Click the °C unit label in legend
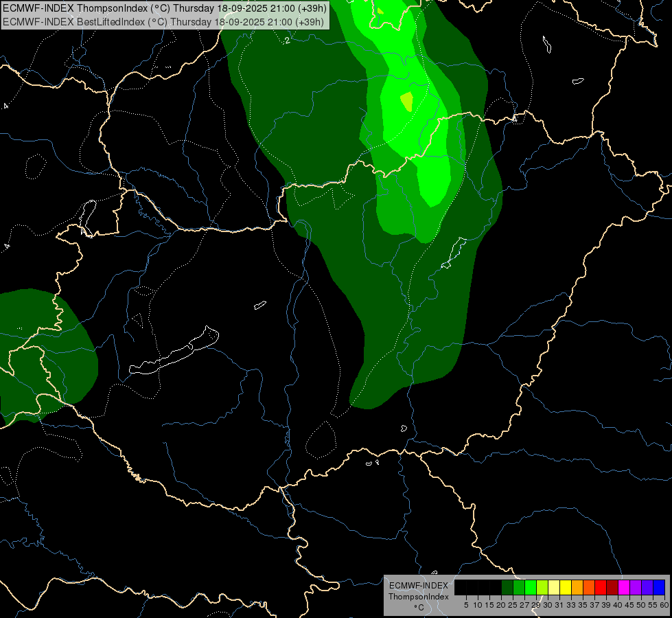 pyautogui.click(x=419, y=607)
